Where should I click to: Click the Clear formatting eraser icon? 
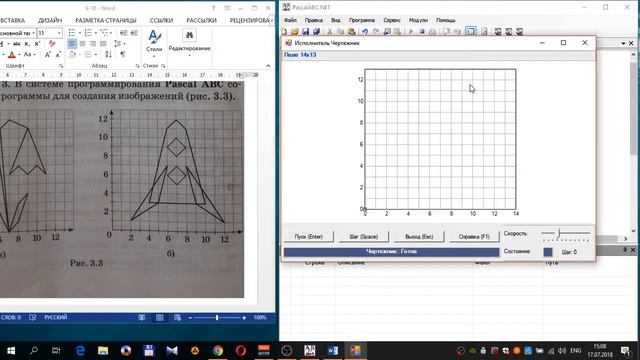tap(52, 44)
